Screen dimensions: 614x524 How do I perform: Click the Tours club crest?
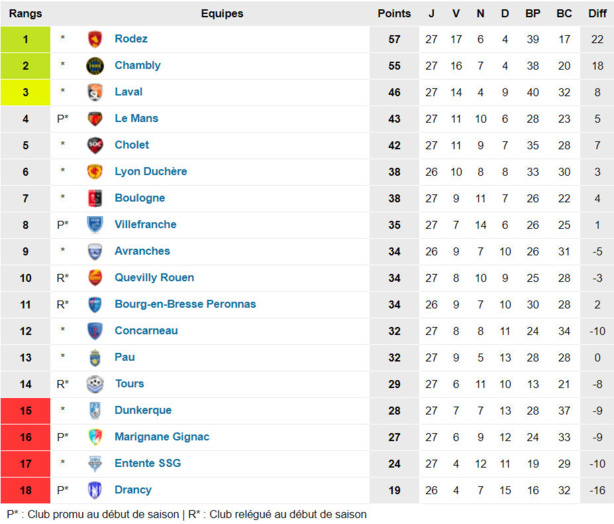point(95,384)
